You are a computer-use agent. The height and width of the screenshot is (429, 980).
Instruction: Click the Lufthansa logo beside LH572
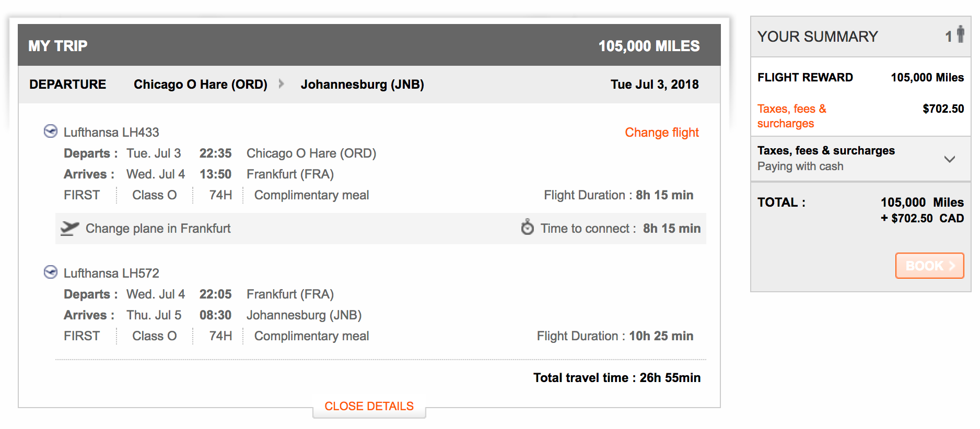(x=51, y=272)
